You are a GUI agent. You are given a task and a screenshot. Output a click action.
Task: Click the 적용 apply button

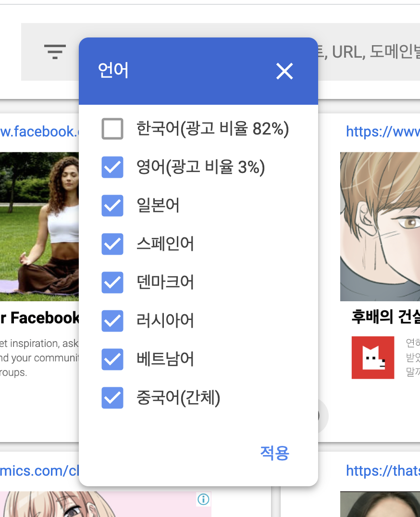click(x=274, y=453)
